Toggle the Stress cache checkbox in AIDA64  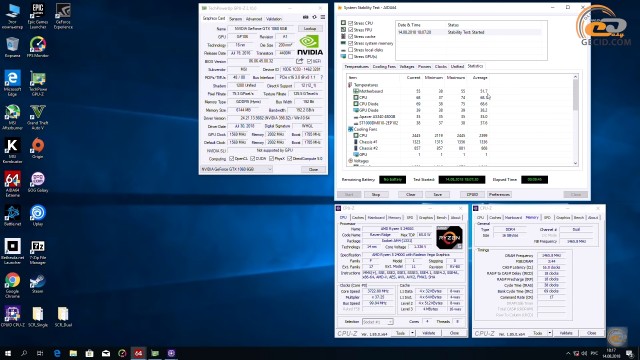(x=351, y=36)
